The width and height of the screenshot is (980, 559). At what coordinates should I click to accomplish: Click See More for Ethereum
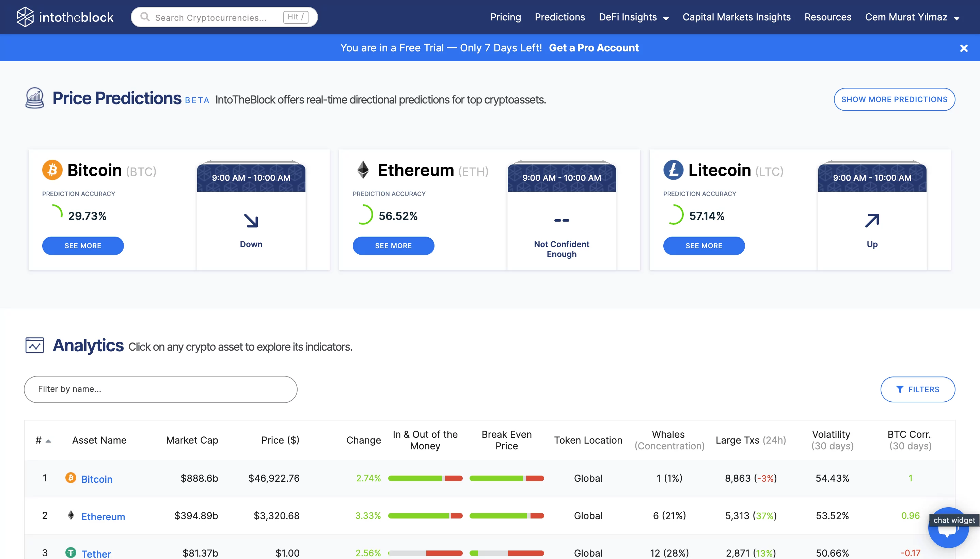(393, 246)
